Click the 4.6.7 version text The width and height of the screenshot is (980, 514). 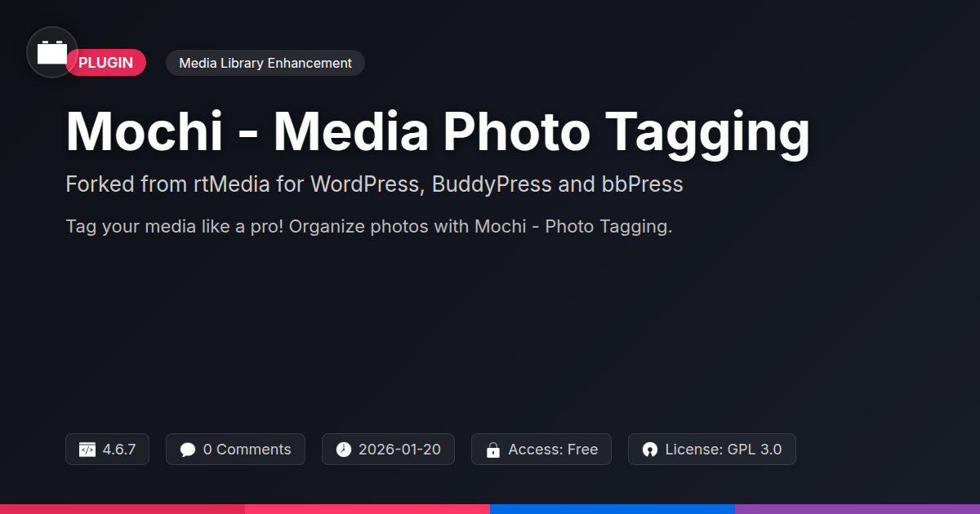tap(119, 450)
